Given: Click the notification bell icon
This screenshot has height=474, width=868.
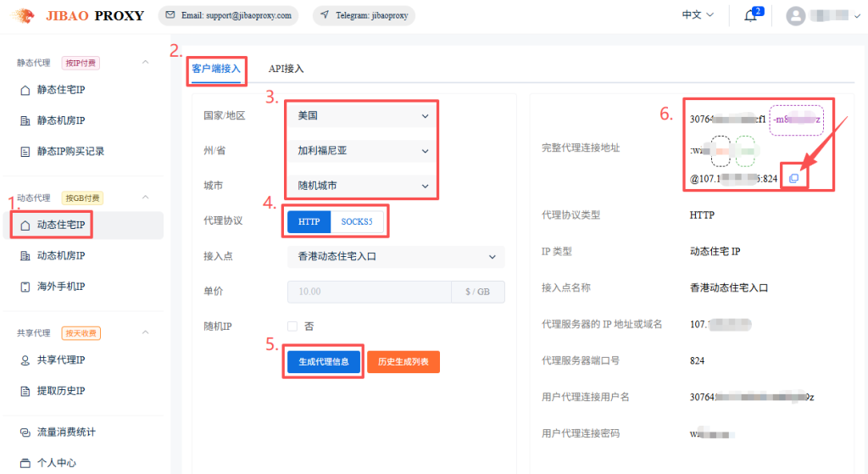Looking at the screenshot, I should (750, 15).
